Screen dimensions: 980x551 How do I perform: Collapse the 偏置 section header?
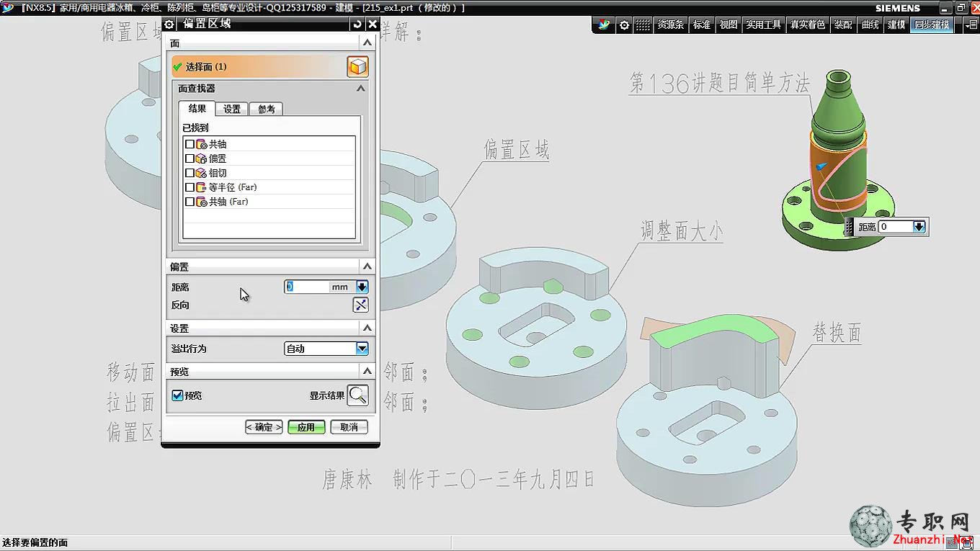367,266
